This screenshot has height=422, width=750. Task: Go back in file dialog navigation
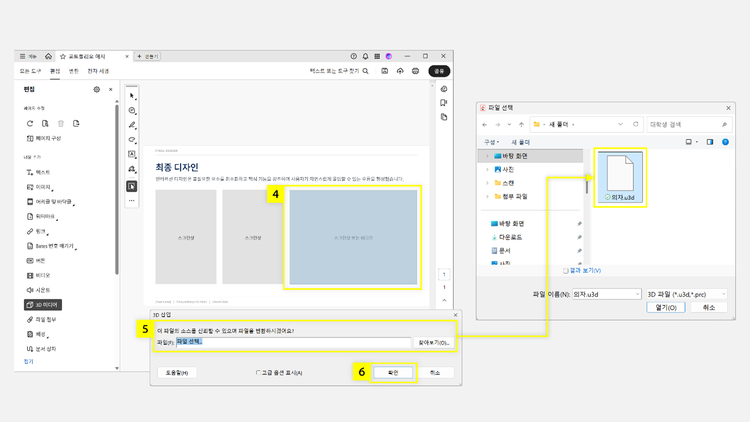[x=485, y=124]
